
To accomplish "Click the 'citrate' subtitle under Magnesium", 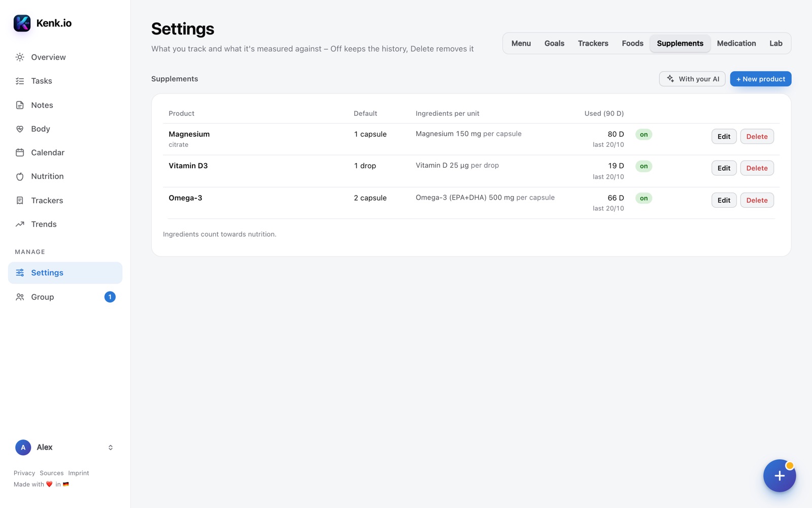I will [178, 145].
